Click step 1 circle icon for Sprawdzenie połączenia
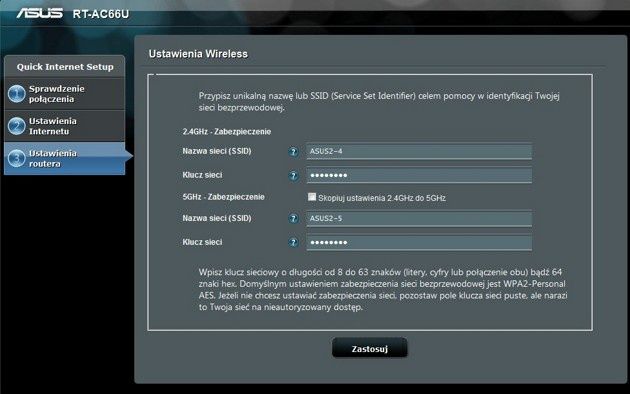The width and height of the screenshot is (630, 394). coord(16,94)
